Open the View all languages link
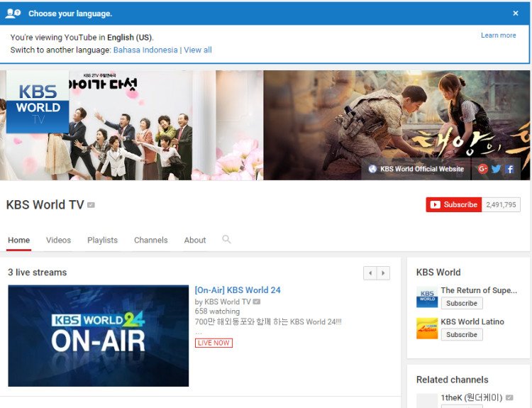The height and width of the screenshot is (408, 532). pyautogui.click(x=198, y=50)
